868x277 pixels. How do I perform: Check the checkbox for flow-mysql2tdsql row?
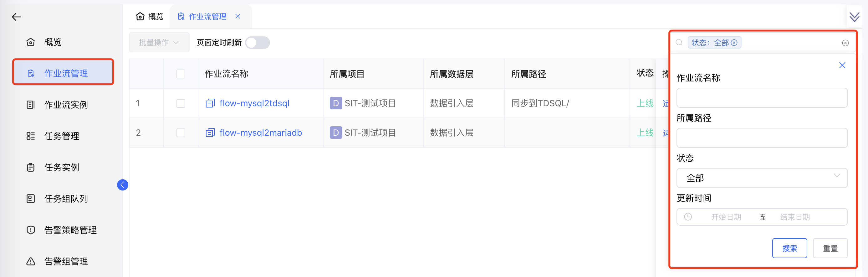coord(181,103)
